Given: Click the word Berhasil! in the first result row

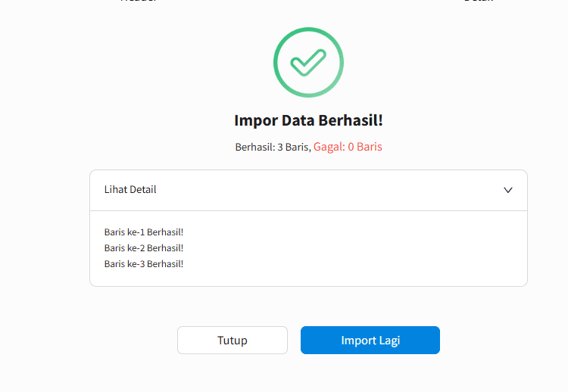Looking at the screenshot, I should pyautogui.click(x=165, y=232).
